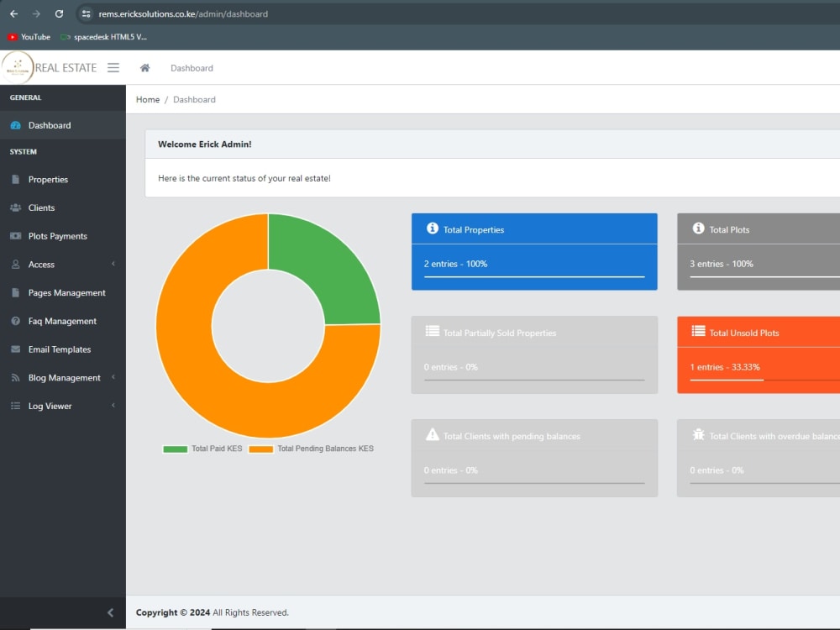The height and width of the screenshot is (630, 840).
Task: Click Home in the breadcrumb
Action: point(147,100)
